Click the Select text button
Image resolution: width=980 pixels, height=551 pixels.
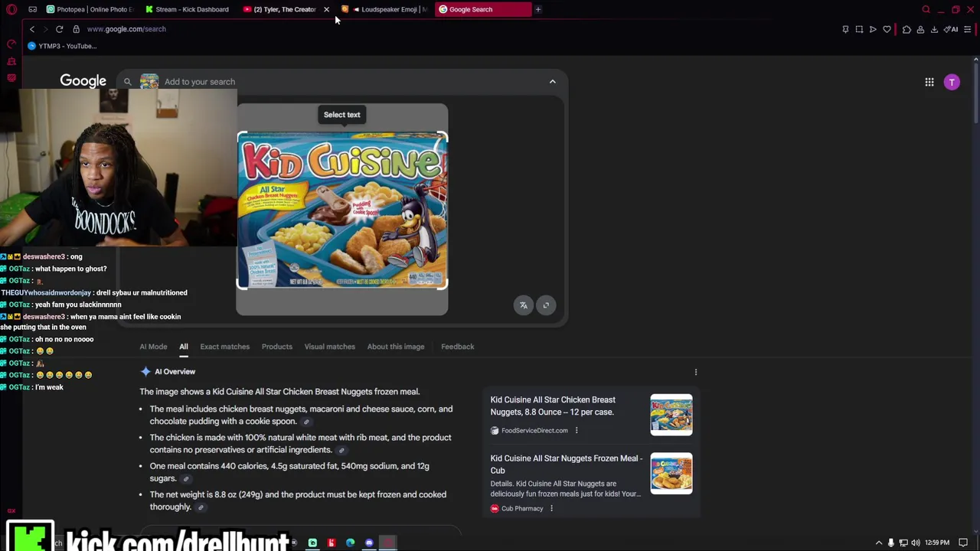(341, 115)
